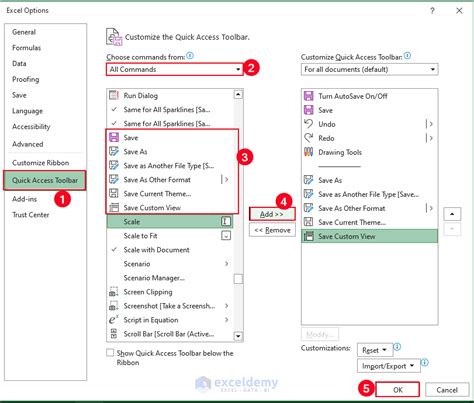This screenshot has width=474, height=403.
Task: Click info icon next to Import/Export
Action: [x=425, y=362]
